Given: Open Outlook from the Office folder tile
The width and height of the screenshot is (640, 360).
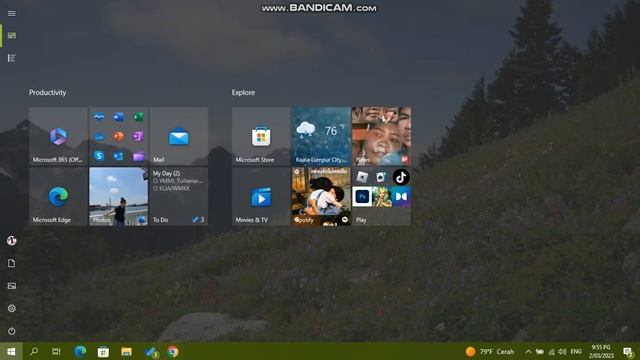Looking at the screenshot, I should 118,156.
